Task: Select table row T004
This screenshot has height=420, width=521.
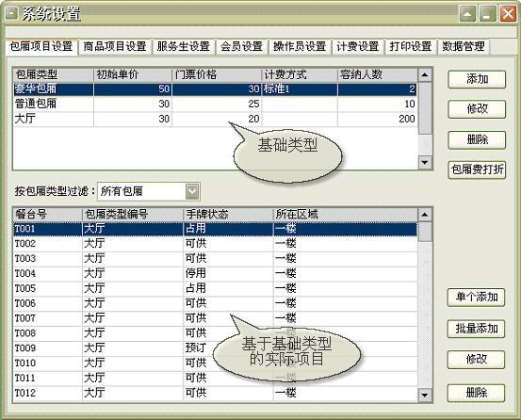Action: point(216,273)
